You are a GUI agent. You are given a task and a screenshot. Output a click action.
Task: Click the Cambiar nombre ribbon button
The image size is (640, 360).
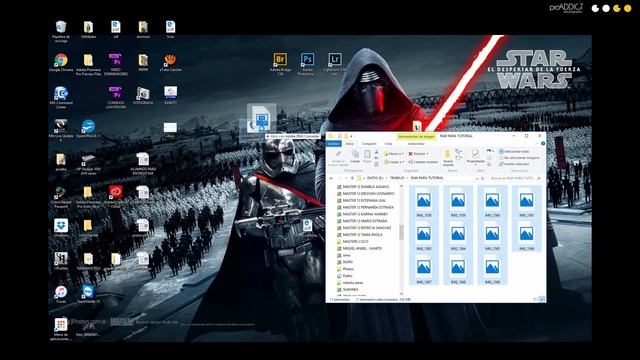point(423,162)
